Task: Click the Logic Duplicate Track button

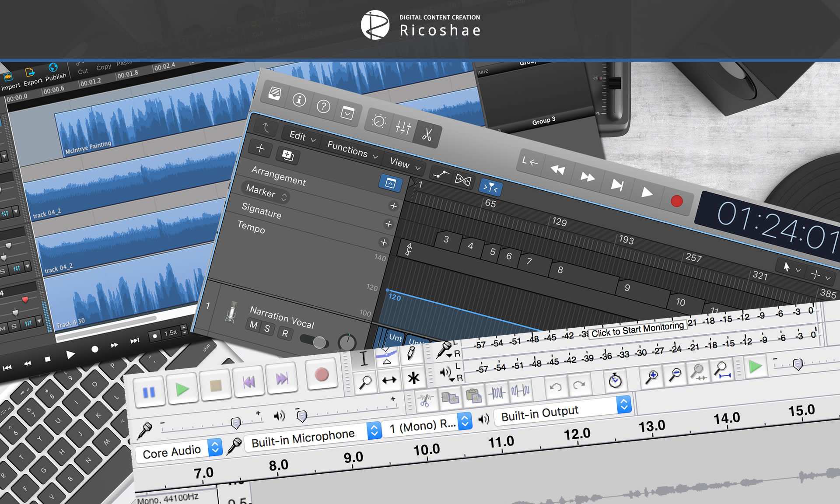Action: 288,155
